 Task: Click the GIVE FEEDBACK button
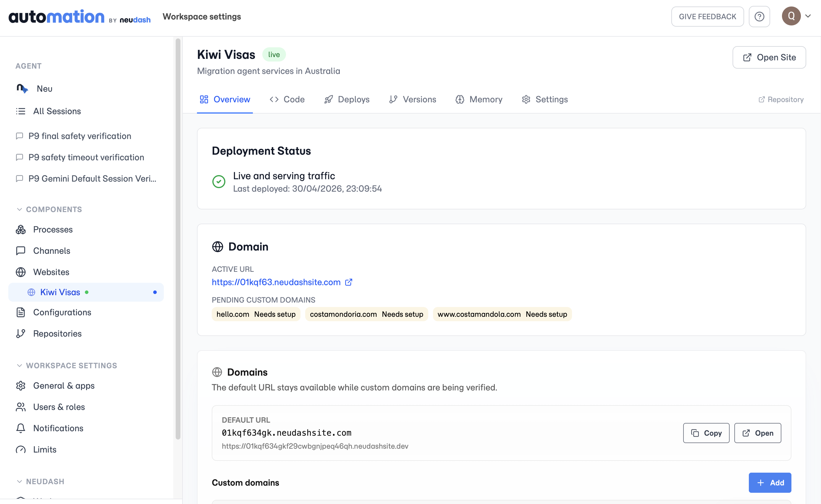(707, 17)
